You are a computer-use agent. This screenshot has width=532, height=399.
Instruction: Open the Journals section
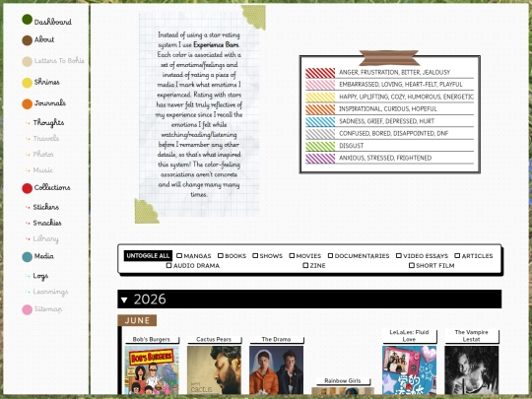50,103
